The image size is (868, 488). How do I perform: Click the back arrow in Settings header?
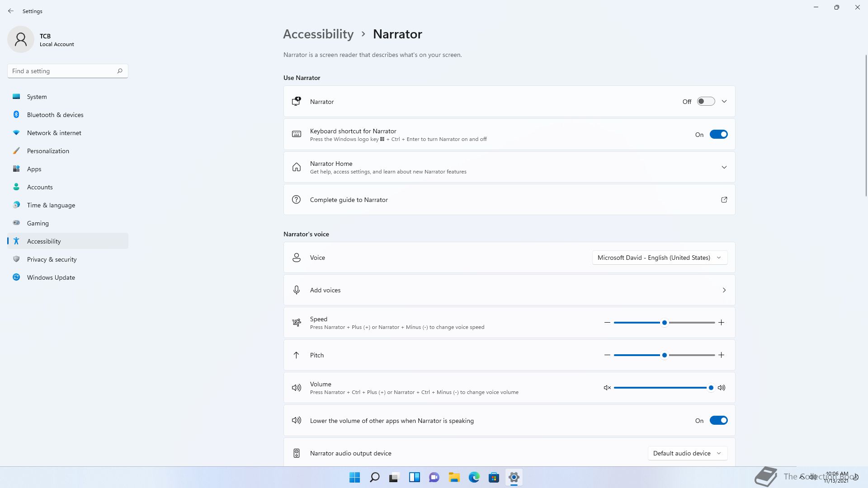click(x=11, y=11)
